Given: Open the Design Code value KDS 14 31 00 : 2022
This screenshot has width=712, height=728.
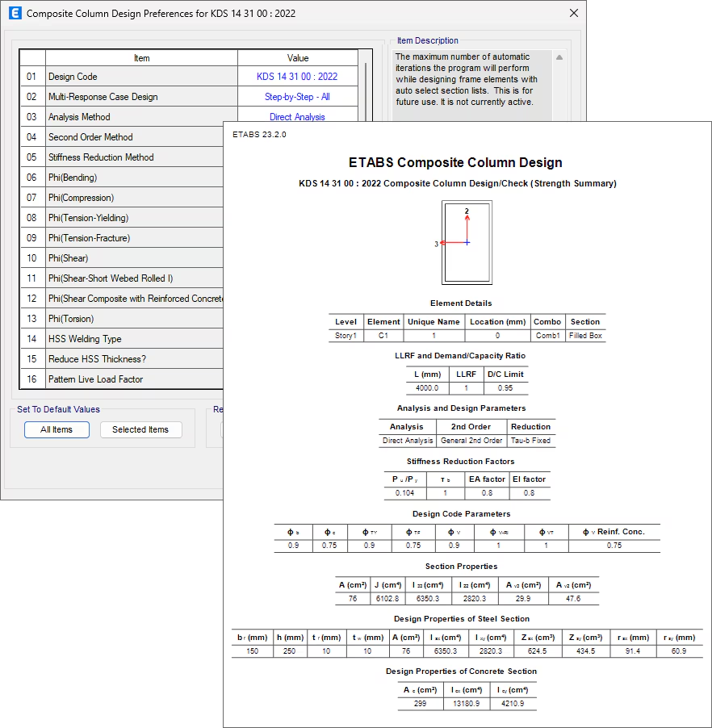Looking at the screenshot, I should coord(297,77).
